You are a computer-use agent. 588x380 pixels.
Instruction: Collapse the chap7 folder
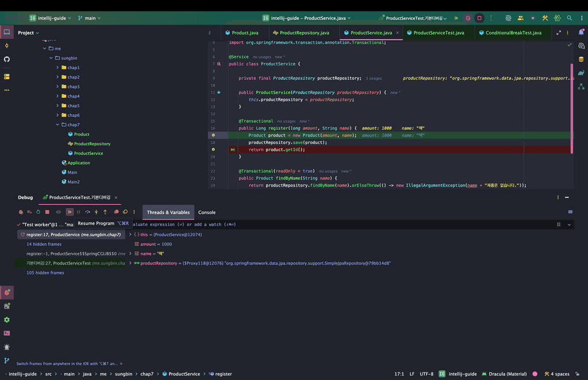[x=57, y=125]
